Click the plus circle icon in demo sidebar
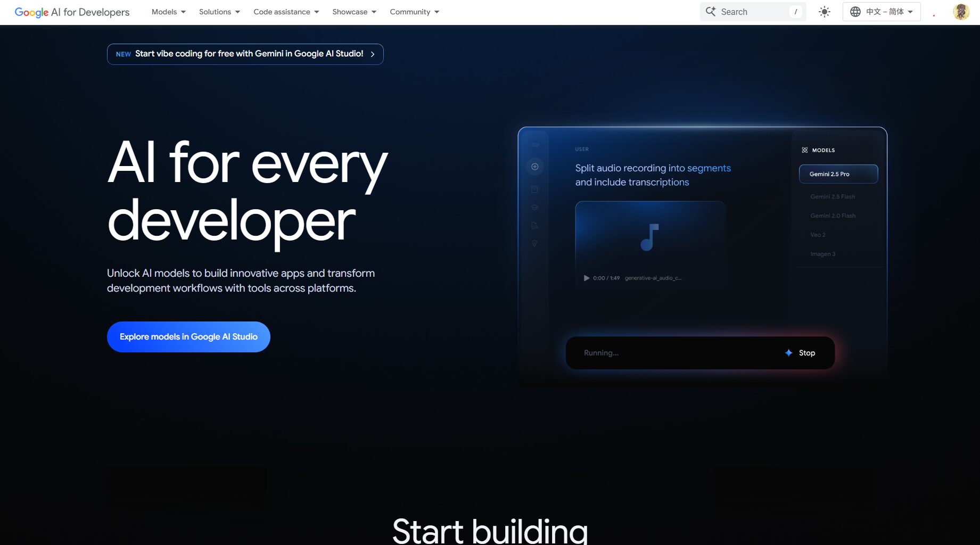The width and height of the screenshot is (980, 545). [535, 167]
